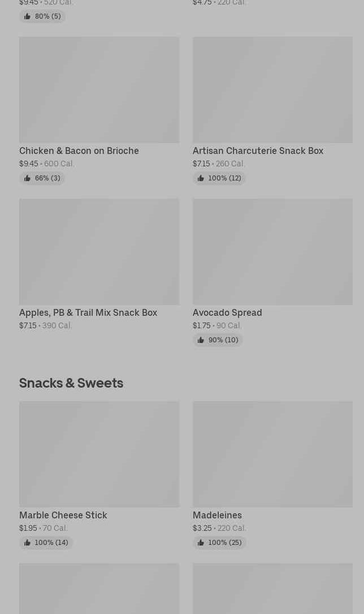Tap the thumbs-up icon under Madeleines

[x=201, y=543]
